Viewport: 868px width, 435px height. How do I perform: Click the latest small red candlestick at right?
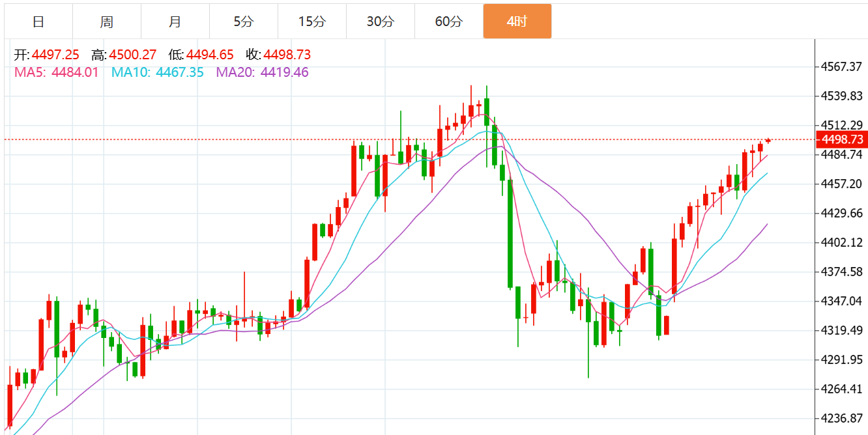point(768,140)
